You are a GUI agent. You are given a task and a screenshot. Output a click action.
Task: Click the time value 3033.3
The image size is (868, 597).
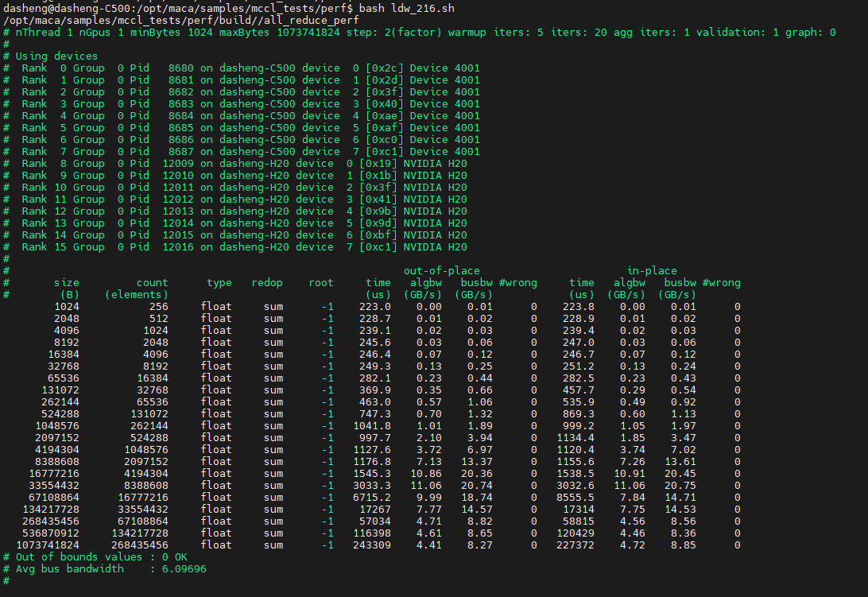pos(372,486)
